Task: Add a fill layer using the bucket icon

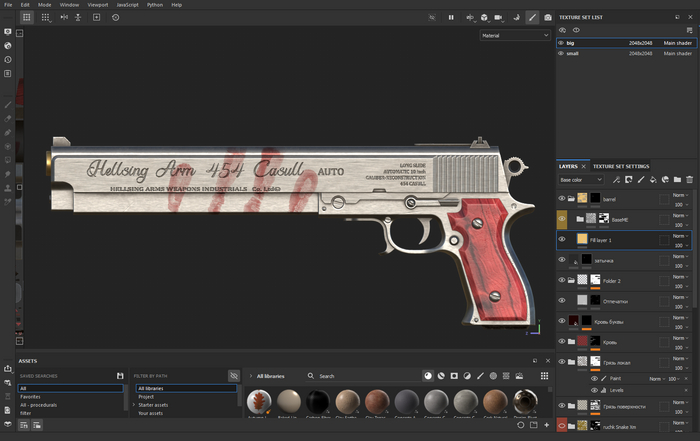Action: pos(652,180)
